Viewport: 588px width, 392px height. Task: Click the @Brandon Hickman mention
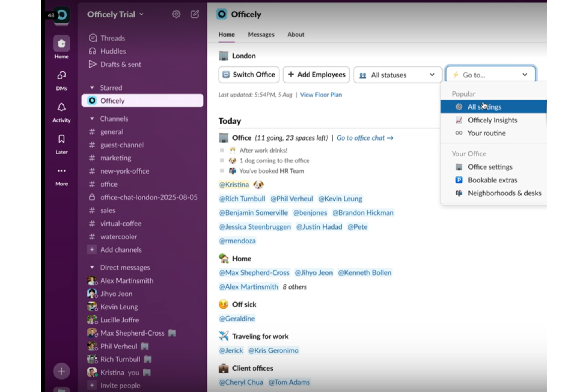[363, 213]
